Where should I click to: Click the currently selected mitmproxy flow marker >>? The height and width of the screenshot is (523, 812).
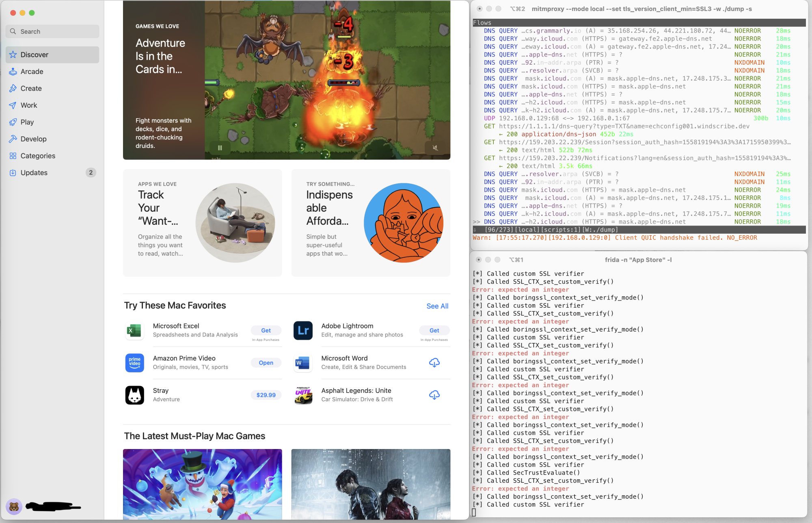(476, 222)
